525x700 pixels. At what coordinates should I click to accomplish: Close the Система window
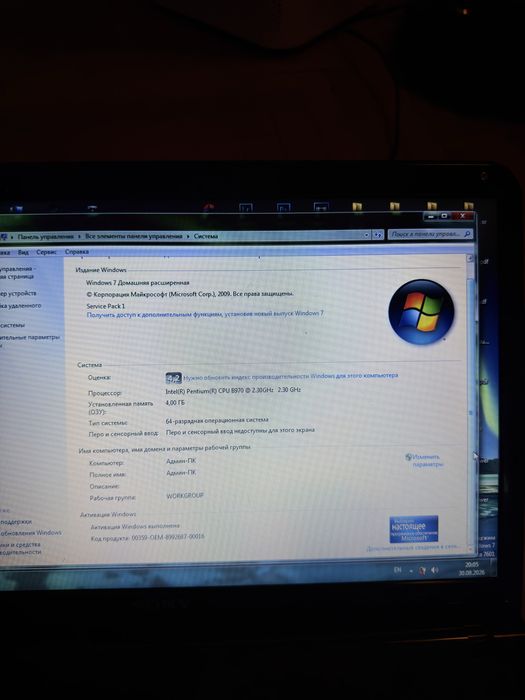[x=462, y=216]
